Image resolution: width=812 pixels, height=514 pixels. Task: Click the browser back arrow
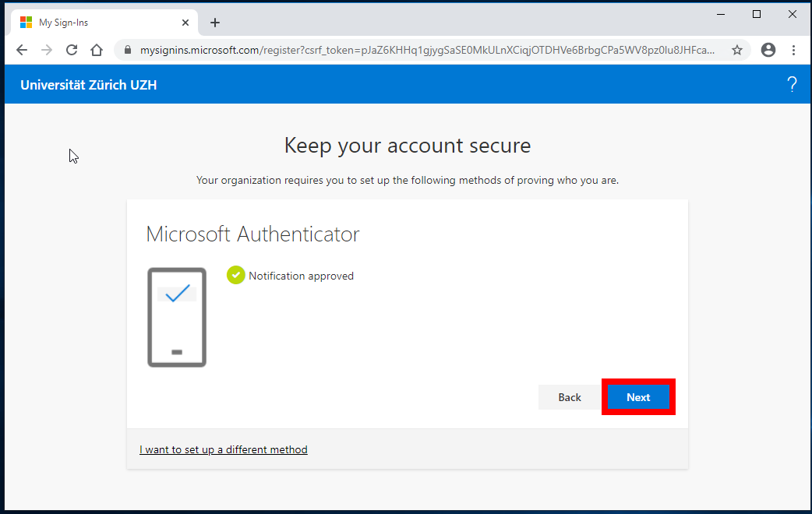click(x=22, y=50)
